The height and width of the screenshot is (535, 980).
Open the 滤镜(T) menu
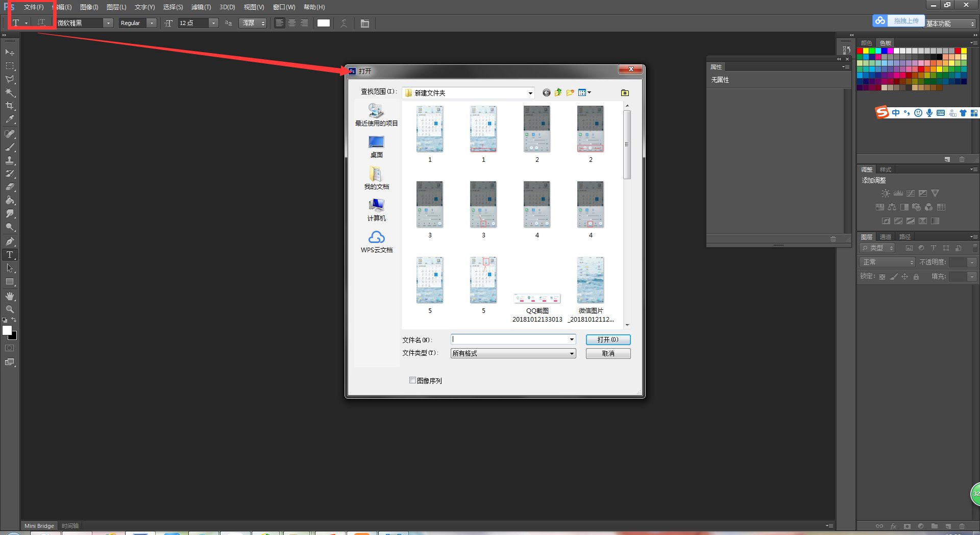[201, 7]
